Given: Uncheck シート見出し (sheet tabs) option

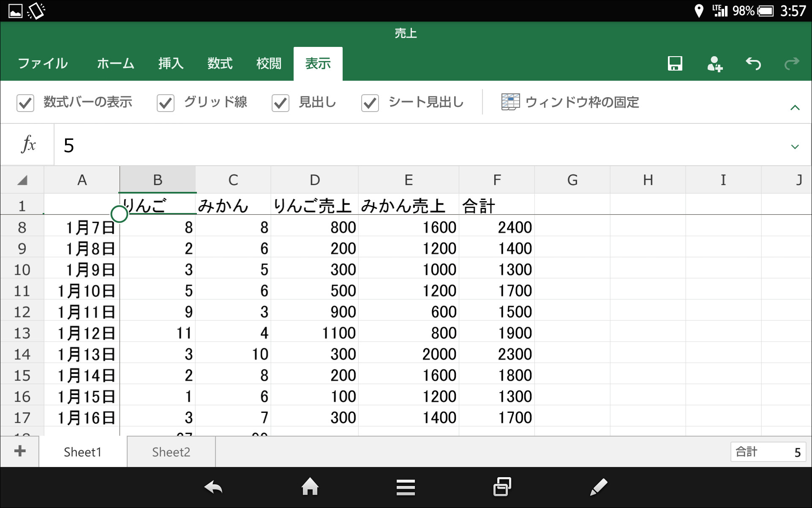Looking at the screenshot, I should point(370,103).
